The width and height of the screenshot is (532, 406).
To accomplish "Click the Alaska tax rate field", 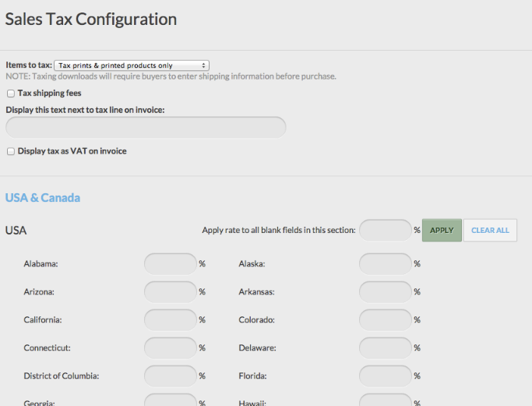I will (386, 263).
